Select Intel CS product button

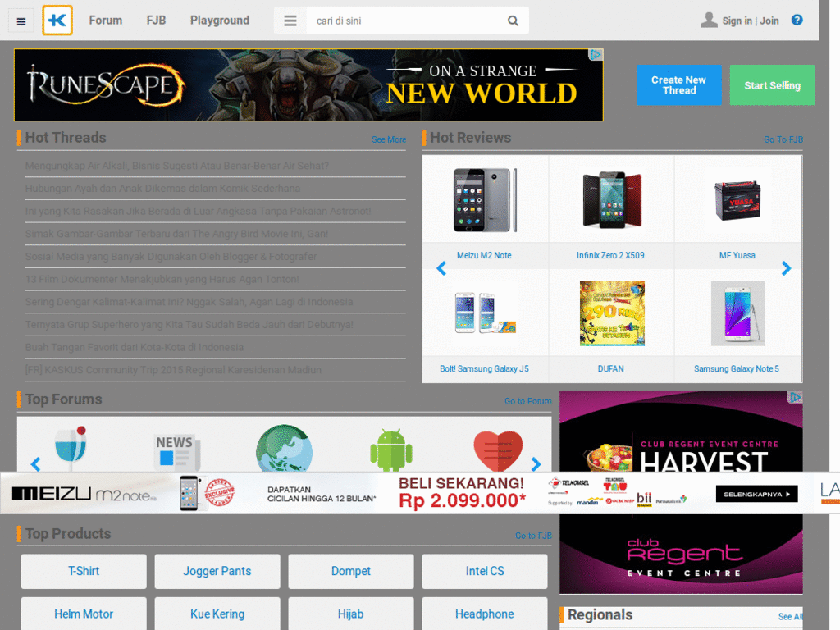coord(484,572)
